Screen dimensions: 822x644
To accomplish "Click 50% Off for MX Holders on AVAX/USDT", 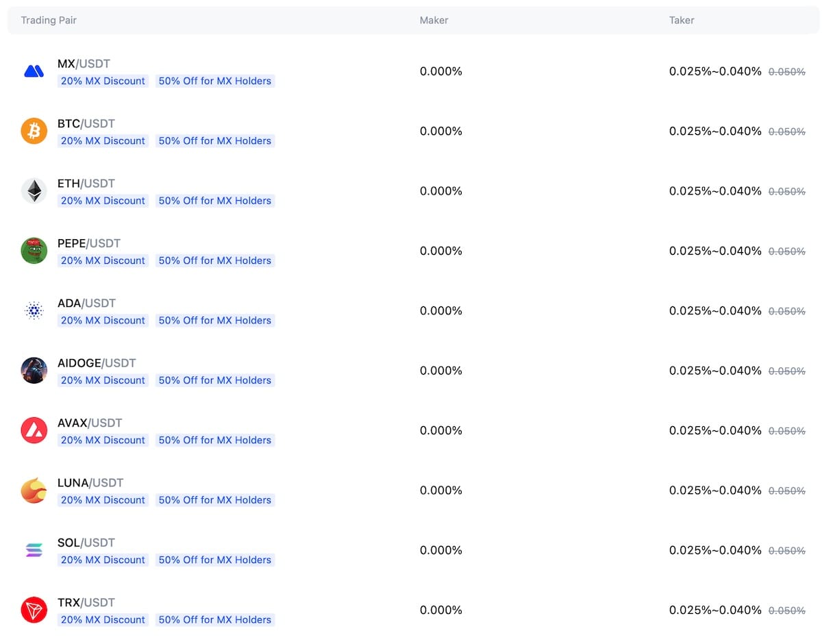I will tap(215, 440).
